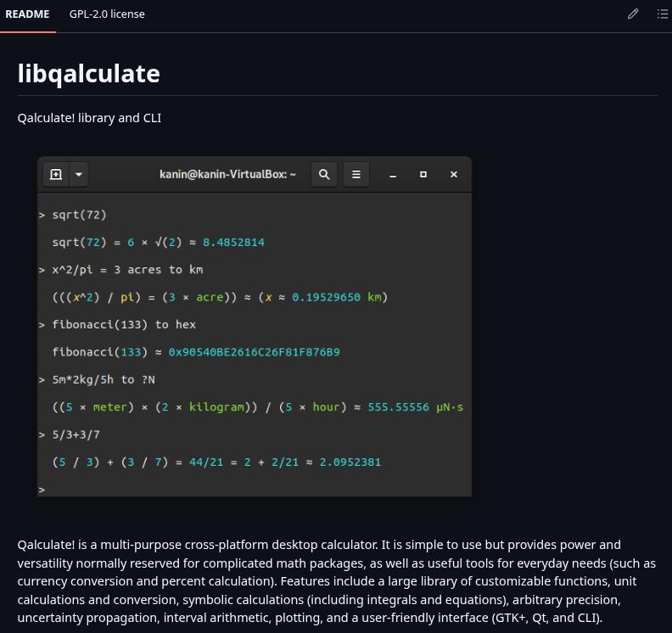Click the 'Qalculate! library and CLI' text
The width and height of the screenshot is (672, 633).
pyautogui.click(x=89, y=118)
